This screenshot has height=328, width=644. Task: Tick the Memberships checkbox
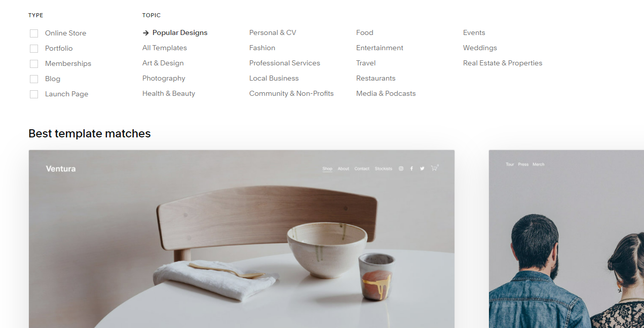[x=34, y=64]
